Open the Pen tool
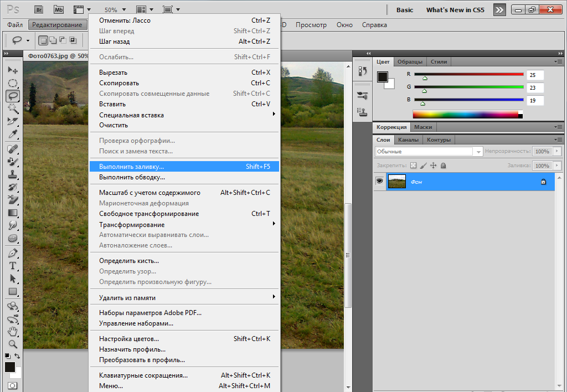This screenshot has height=392, width=567. pos(12,253)
